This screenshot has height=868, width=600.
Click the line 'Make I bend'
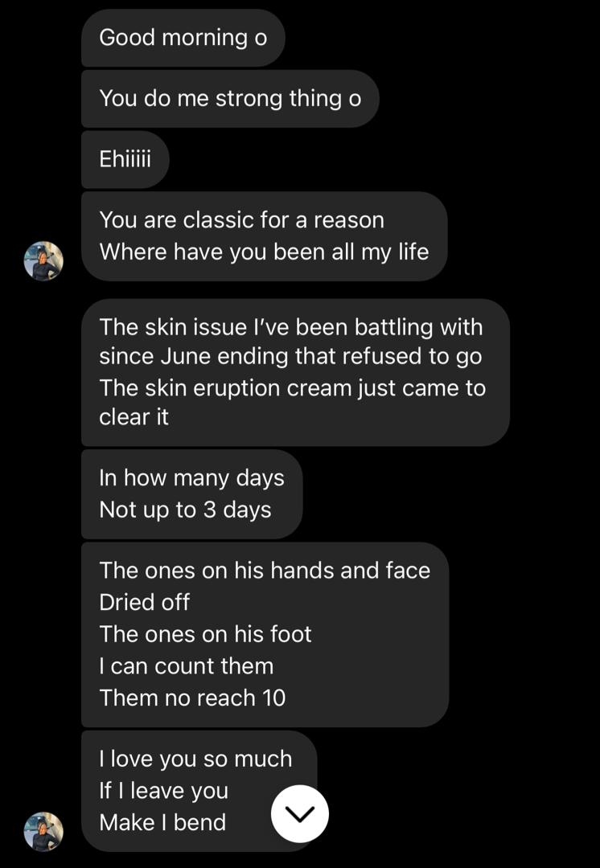(x=163, y=823)
